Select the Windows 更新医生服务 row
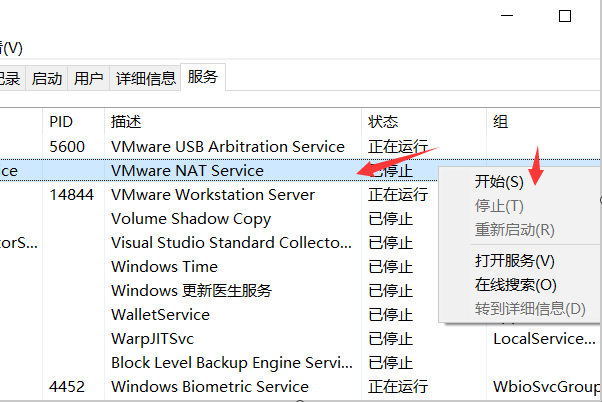Image resolution: width=602 pixels, height=402 pixels. [x=219, y=291]
